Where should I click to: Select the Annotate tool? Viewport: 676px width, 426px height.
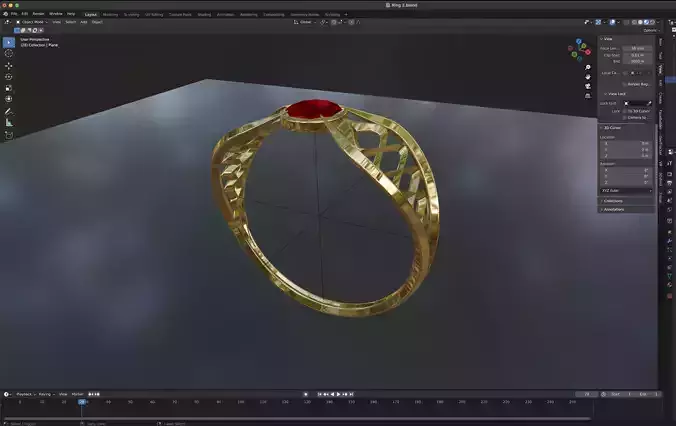point(9,112)
